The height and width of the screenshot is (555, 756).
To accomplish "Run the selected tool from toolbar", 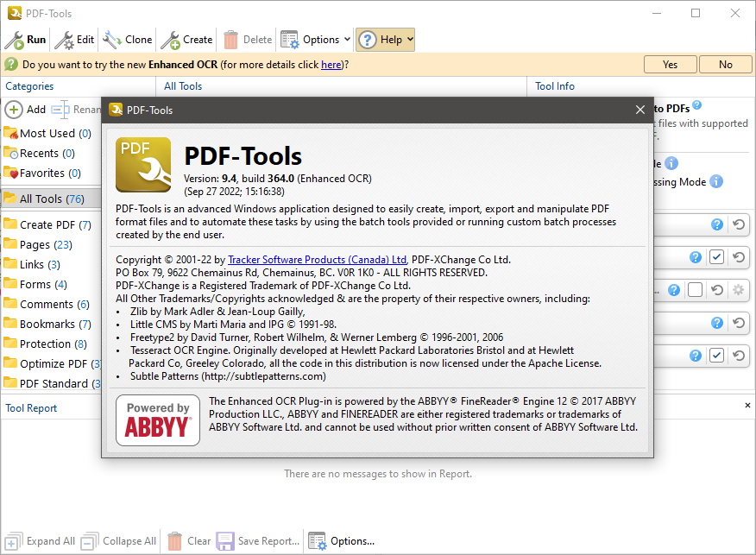I will pos(26,40).
